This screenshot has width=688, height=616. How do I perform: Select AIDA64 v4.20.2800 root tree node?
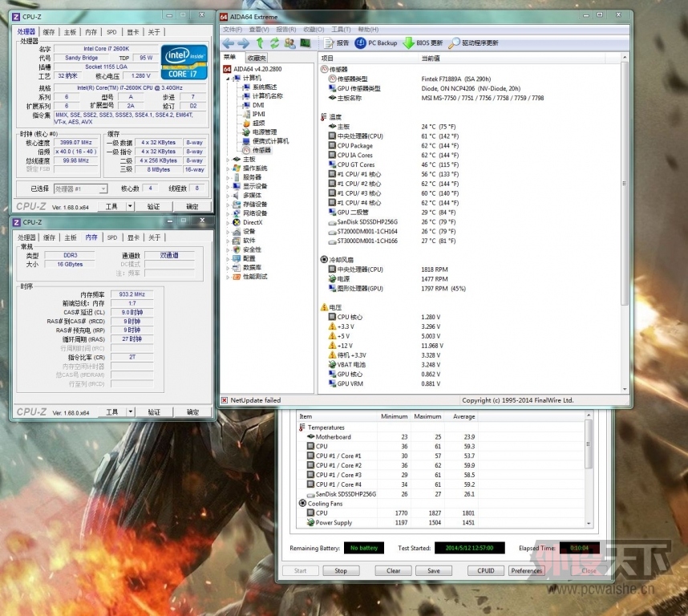(253, 69)
